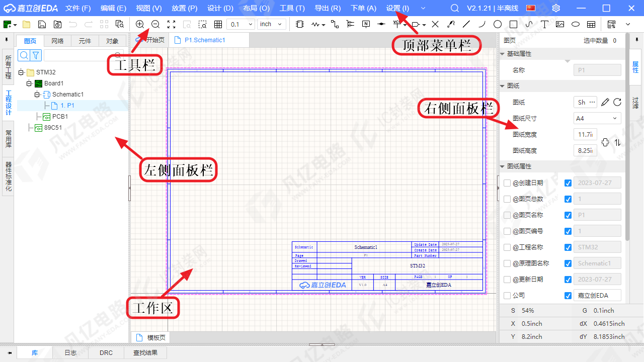Uncheck the blue box beside 2023-07-27 创建日期
This screenshot has width=644, height=362.
[x=568, y=183]
